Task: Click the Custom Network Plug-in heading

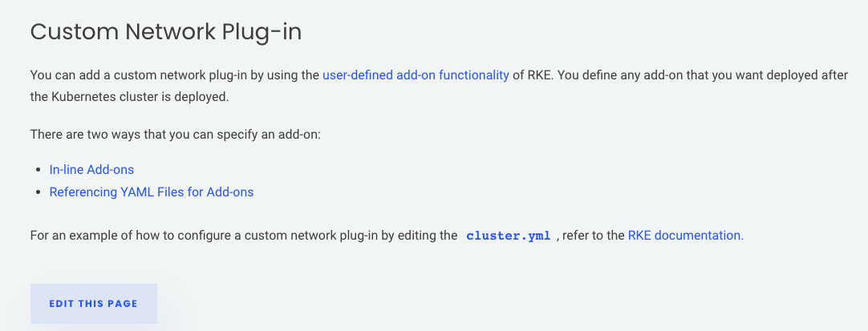Action: (x=166, y=33)
